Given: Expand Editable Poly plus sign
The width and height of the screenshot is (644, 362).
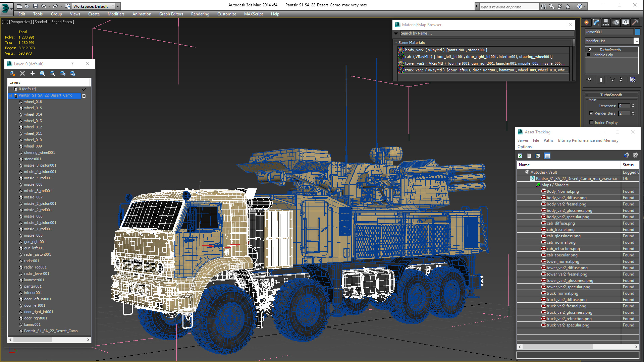Looking at the screenshot, I should tap(589, 55).
